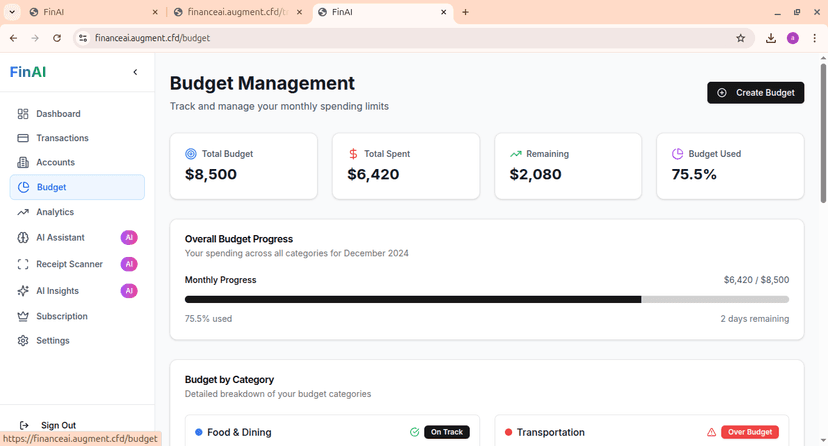
Task: Open a new browser tab
Action: (465, 12)
